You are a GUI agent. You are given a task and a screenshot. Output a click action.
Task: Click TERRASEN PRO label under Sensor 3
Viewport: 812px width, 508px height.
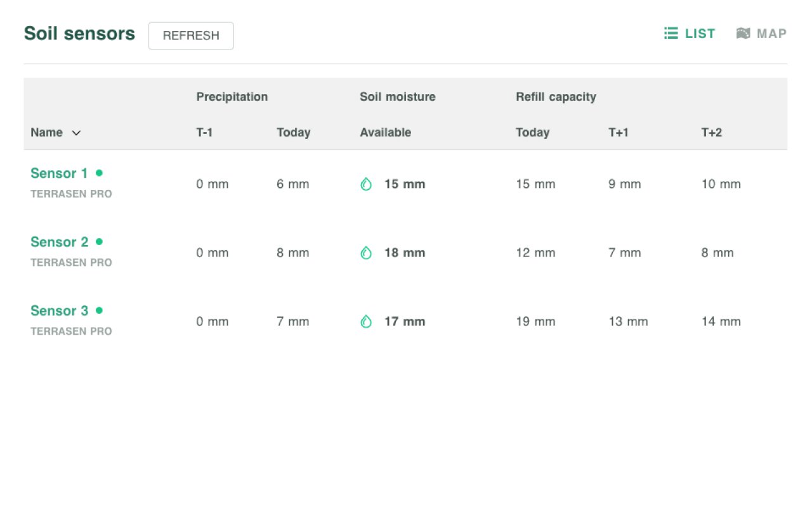tap(71, 331)
